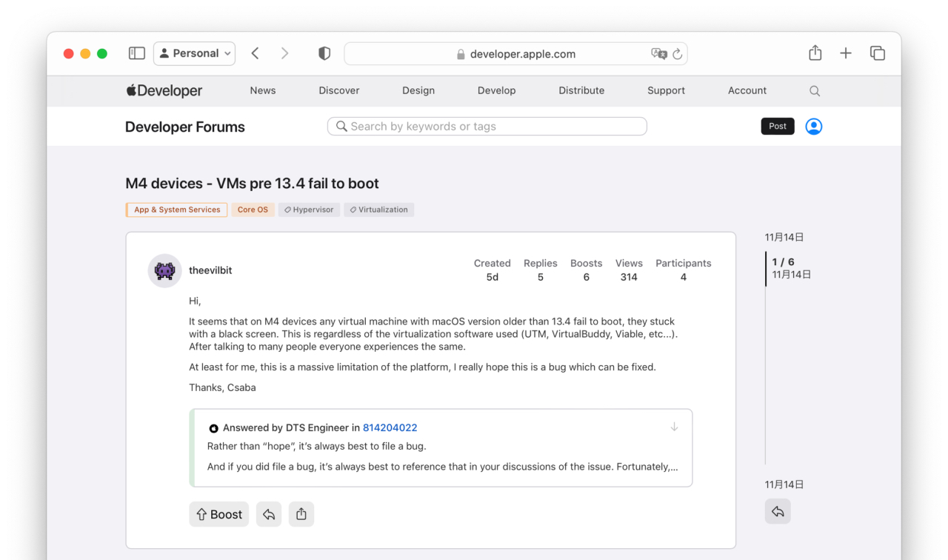Reload the current page

pos(677,54)
